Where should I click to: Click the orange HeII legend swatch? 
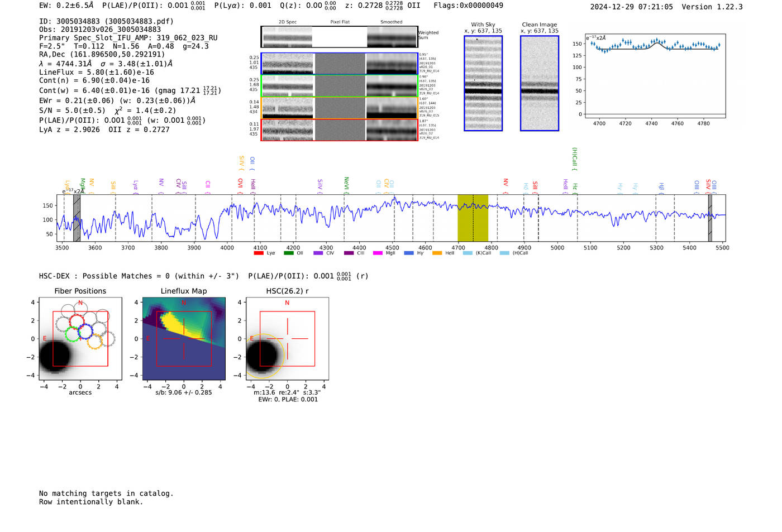point(437,253)
